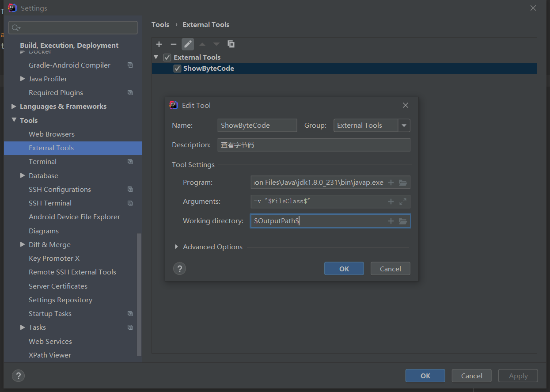Screen dimensions: 550x392
Task: Focus the Settings search box
Action: pos(73,28)
